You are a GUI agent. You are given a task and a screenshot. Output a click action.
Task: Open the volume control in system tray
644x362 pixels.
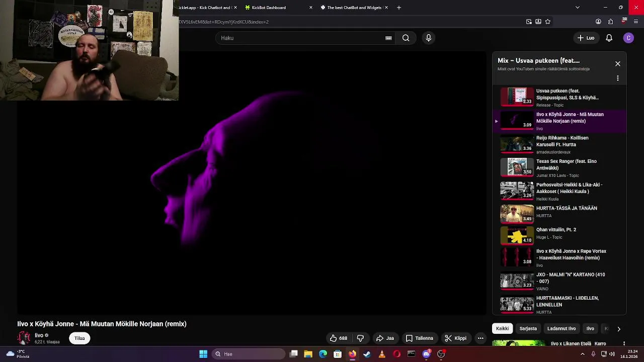coord(612,354)
